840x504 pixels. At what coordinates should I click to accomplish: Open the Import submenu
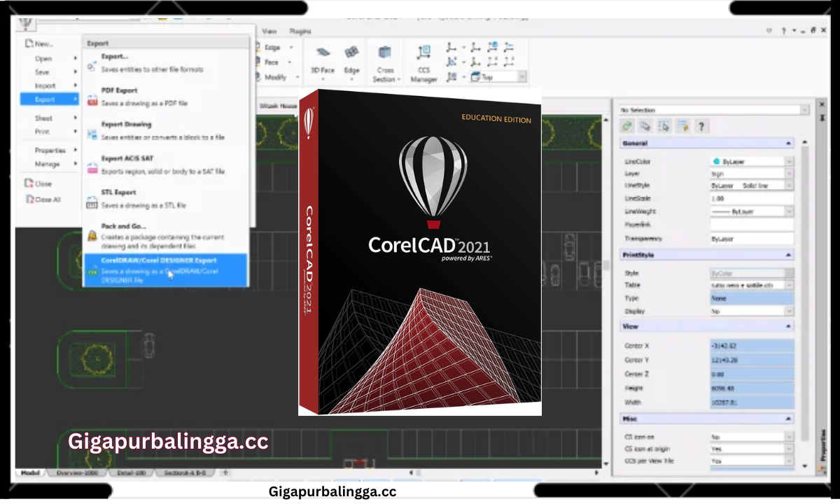[48, 85]
